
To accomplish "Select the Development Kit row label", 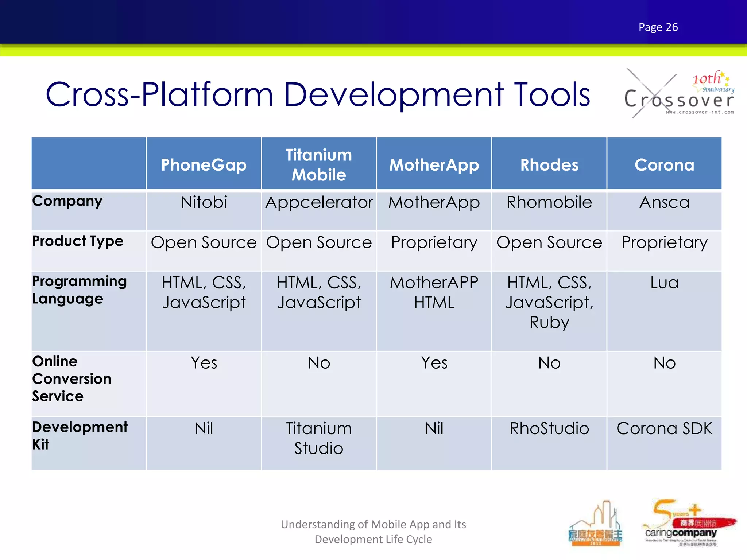I will 80,435.
